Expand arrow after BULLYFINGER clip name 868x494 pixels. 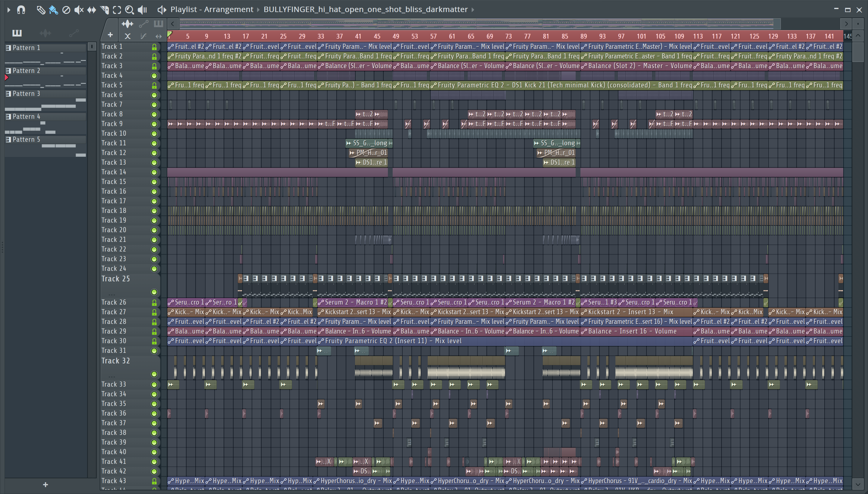pyautogui.click(x=473, y=10)
